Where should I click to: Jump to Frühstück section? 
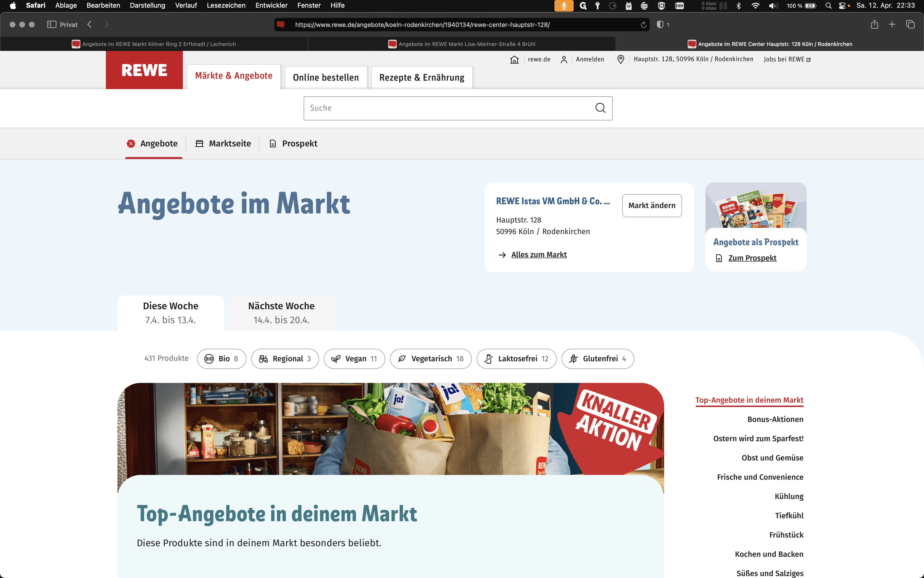(786, 535)
